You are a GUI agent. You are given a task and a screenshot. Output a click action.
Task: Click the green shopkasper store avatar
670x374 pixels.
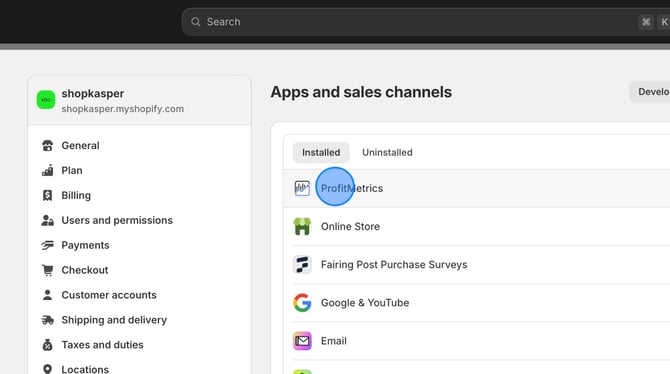46,100
